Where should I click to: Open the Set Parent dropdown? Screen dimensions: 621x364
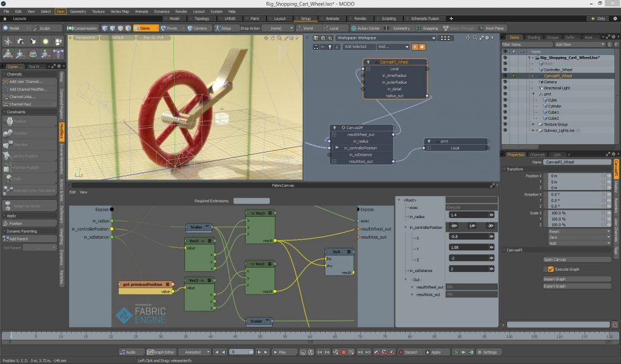[x=39, y=248]
